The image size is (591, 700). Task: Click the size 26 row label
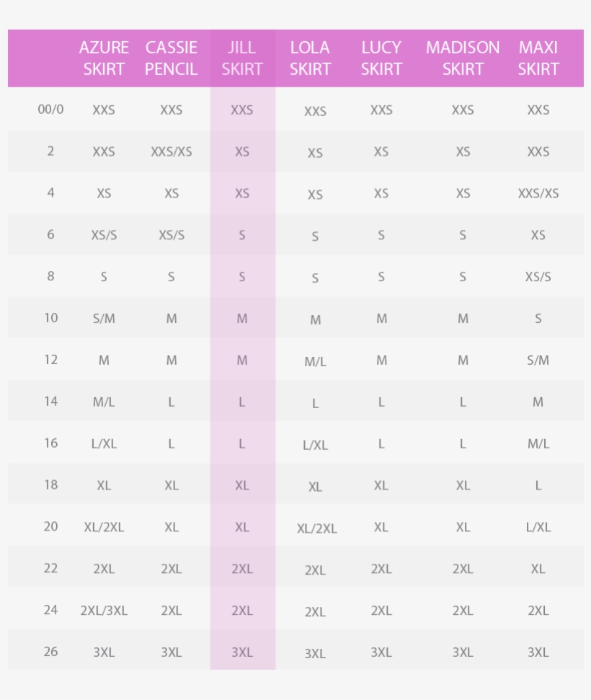[x=50, y=652]
